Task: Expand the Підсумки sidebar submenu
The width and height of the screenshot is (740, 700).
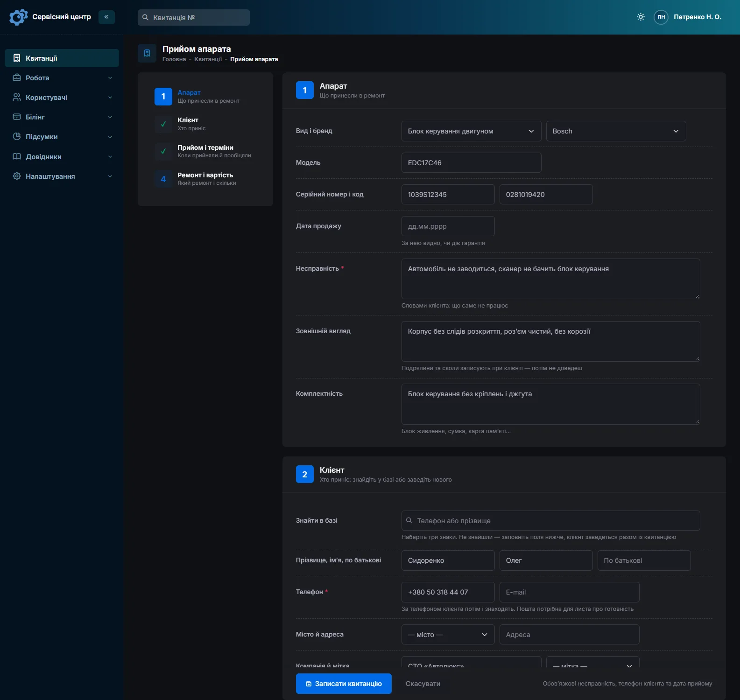Action: [x=110, y=137]
